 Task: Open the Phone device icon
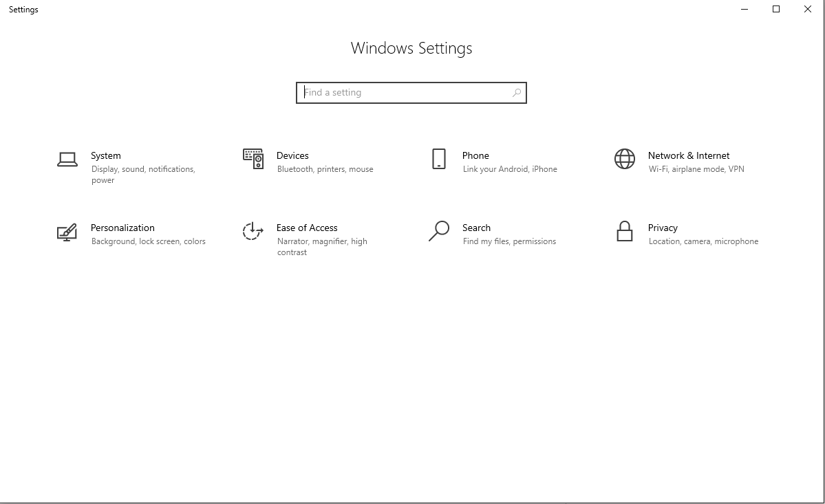pyautogui.click(x=439, y=159)
